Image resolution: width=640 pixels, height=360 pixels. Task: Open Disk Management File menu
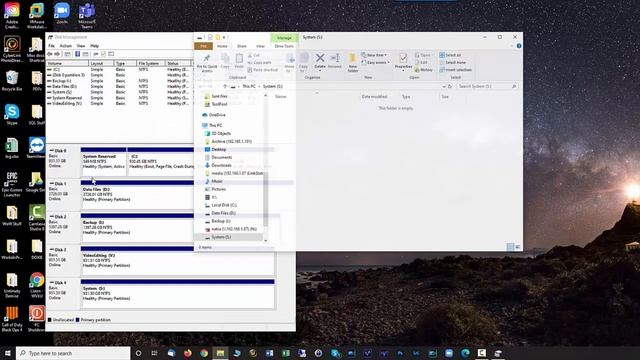(51, 46)
